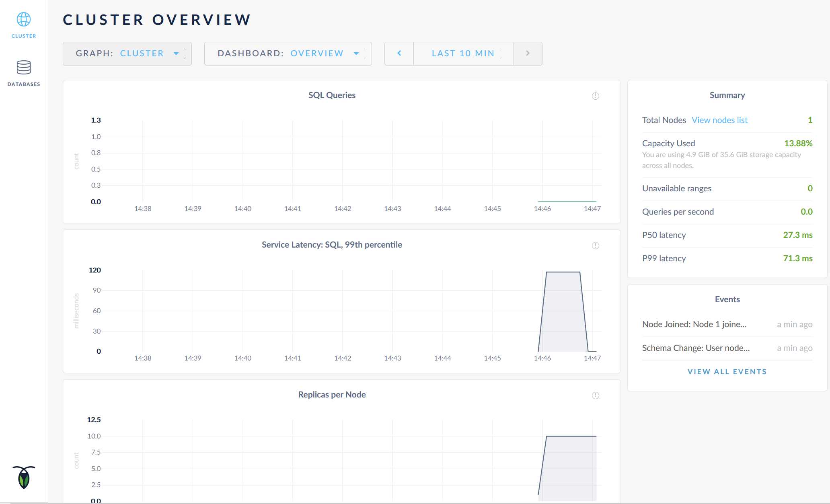This screenshot has height=504, width=830.
Task: Go to previous time window arrow
Action: [399, 53]
